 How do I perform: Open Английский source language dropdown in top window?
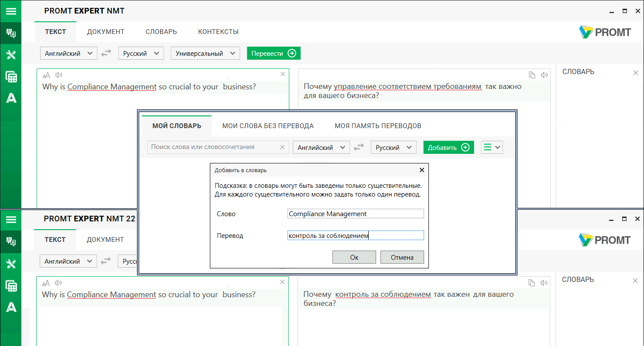coord(69,54)
